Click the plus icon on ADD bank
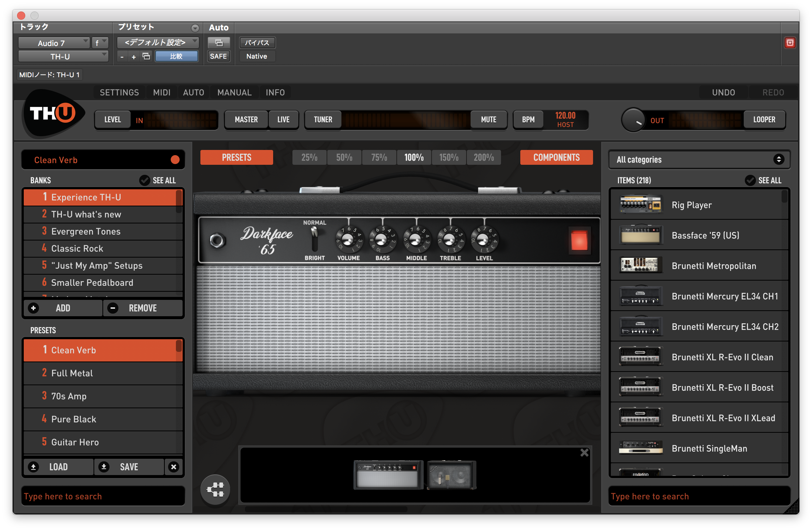The image size is (812, 530). (33, 308)
